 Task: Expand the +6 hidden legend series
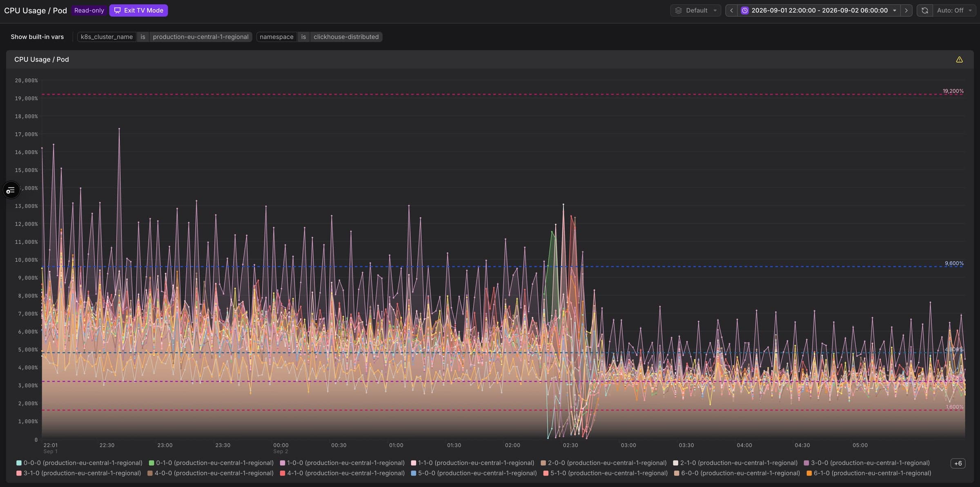[x=958, y=463]
